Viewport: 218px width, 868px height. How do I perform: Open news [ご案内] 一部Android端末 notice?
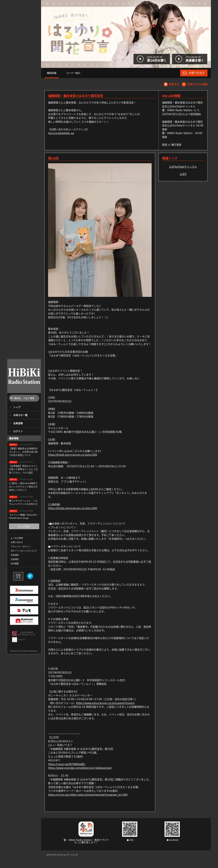(24, 487)
